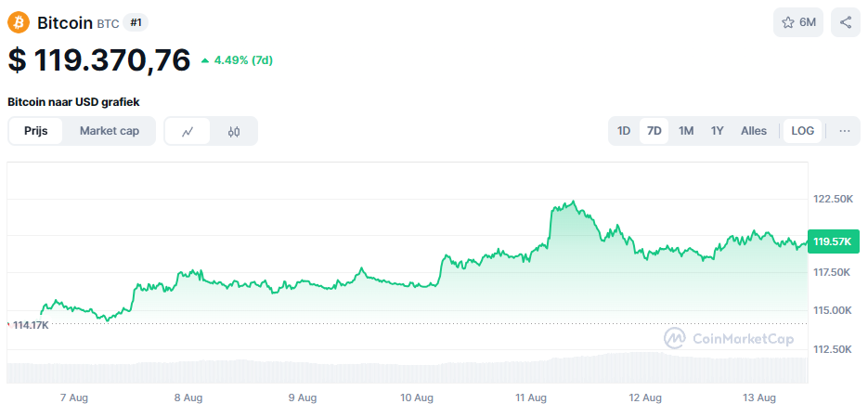Image resolution: width=868 pixels, height=404 pixels.
Task: Click the $ 119.370,76 price text
Action: pos(99,59)
